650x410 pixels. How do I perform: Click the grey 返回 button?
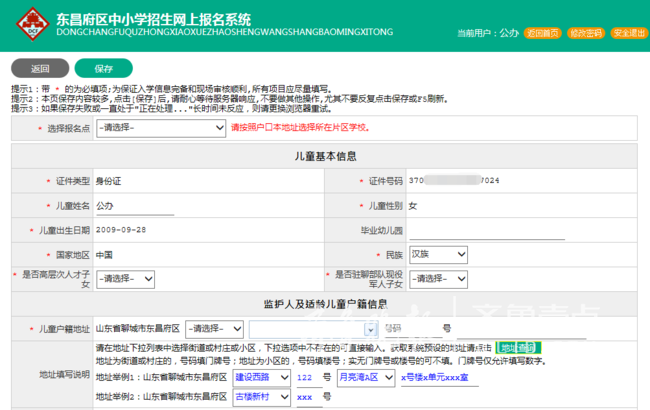point(40,68)
